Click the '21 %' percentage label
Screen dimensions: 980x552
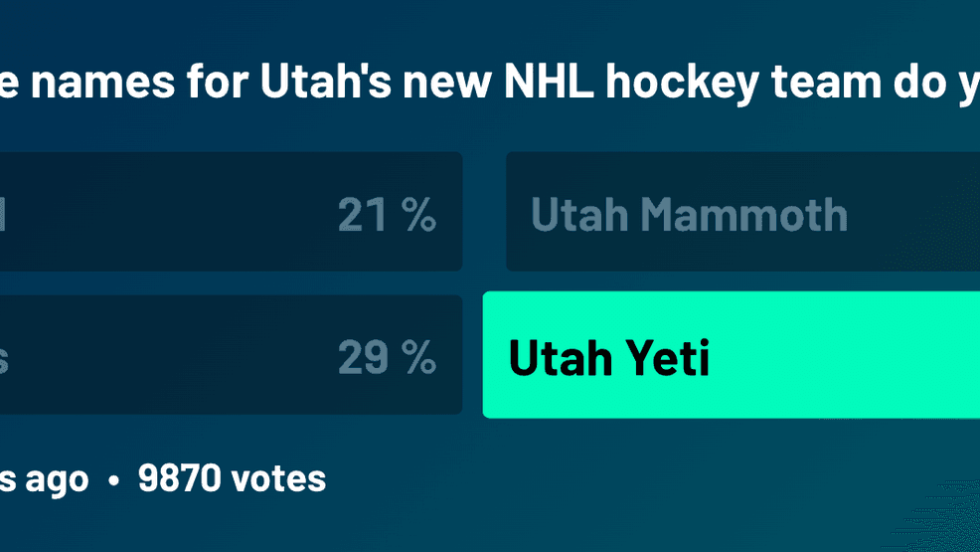[387, 215]
